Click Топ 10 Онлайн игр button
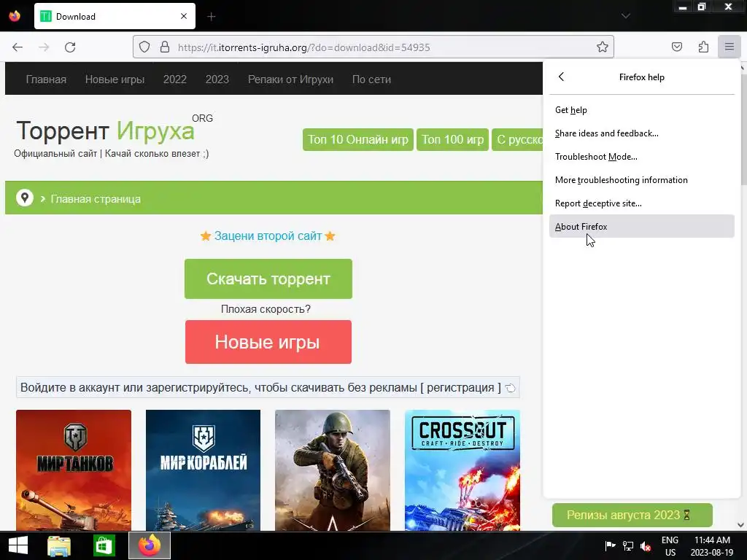Screen dimensions: 747x560 pos(357,139)
